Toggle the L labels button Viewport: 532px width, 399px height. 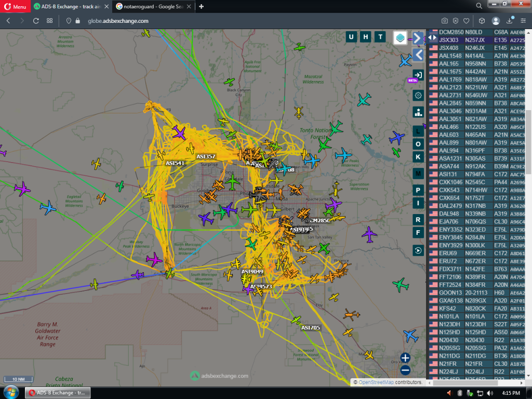[418, 131]
